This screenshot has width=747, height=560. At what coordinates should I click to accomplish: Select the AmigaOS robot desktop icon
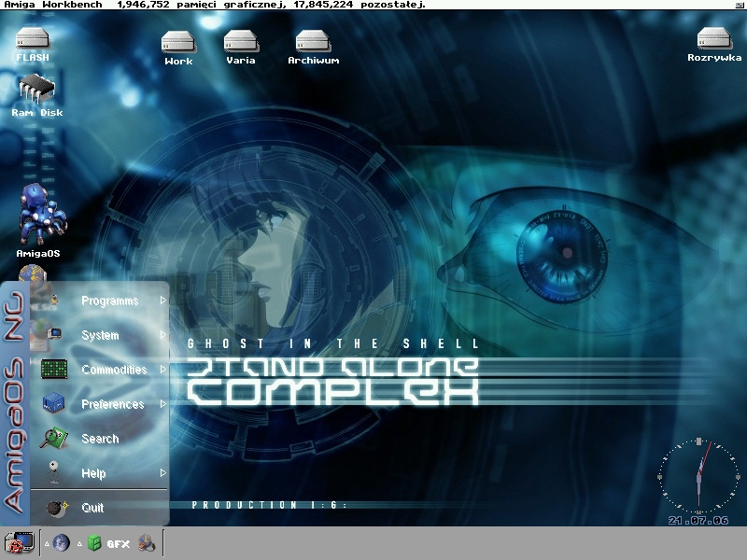pyautogui.click(x=42, y=215)
